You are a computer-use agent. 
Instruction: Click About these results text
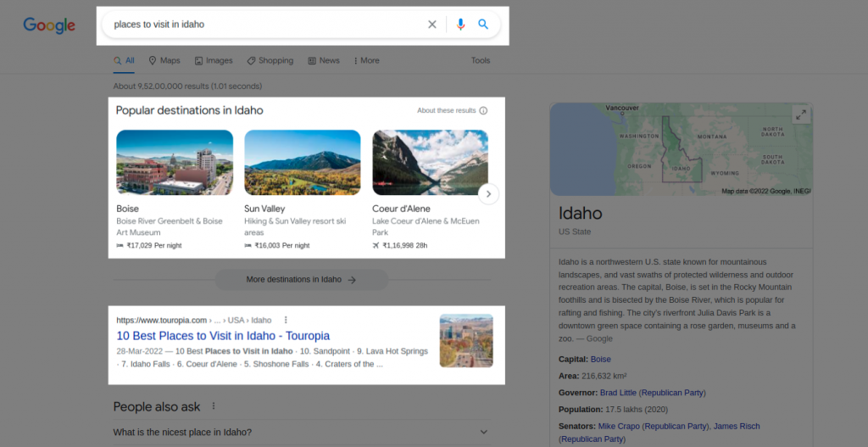pos(446,111)
